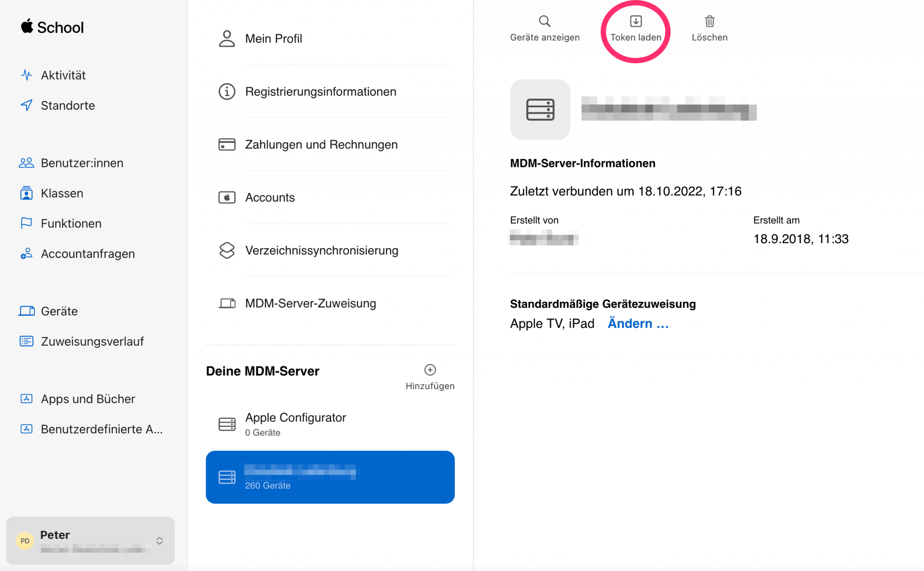This screenshot has height=571, width=924.
Task: Select the MDM server with 260 Geräte
Action: pyautogui.click(x=329, y=477)
